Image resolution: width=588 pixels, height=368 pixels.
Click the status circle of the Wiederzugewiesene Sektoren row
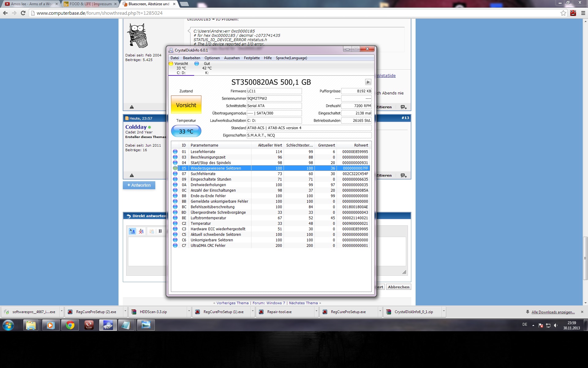[x=175, y=168]
